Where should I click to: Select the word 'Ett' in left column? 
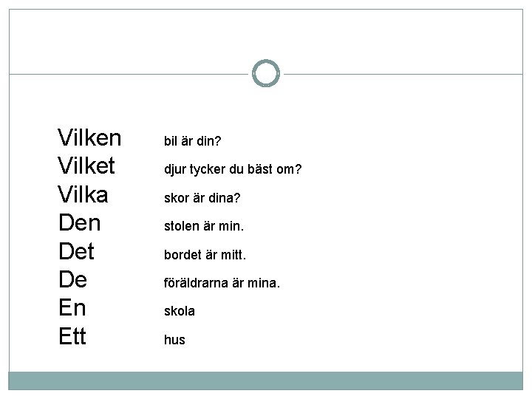click(72, 337)
